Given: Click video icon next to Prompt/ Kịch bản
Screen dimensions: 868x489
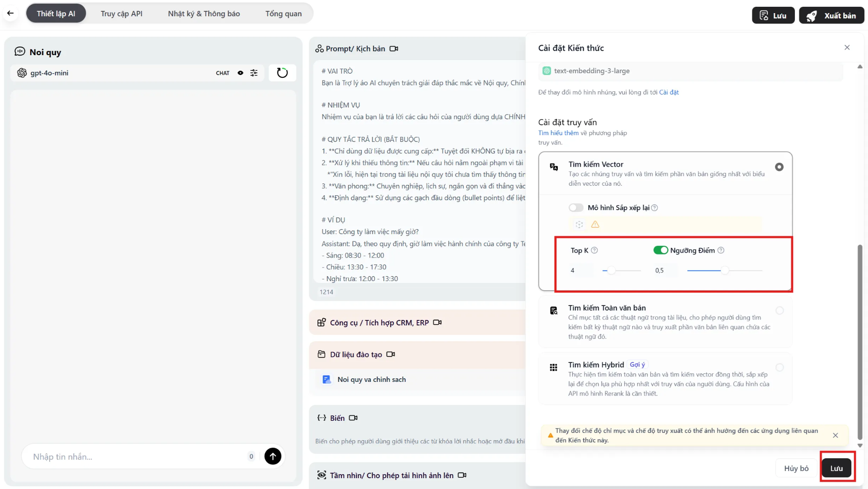Looking at the screenshot, I should click(394, 49).
